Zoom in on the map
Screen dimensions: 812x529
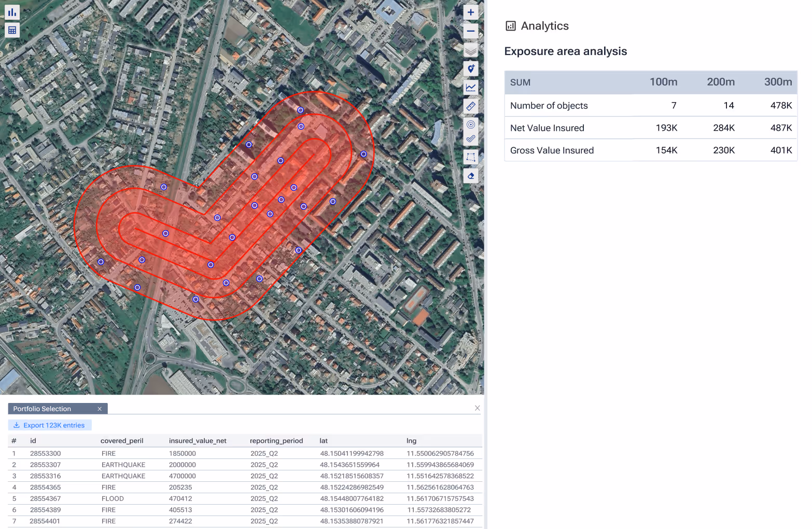pos(470,12)
